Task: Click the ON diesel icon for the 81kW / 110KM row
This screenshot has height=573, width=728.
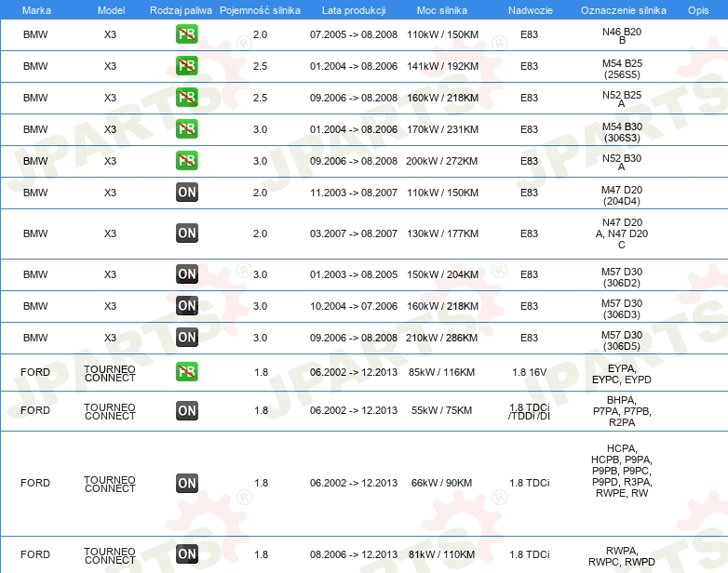Action: [186, 554]
